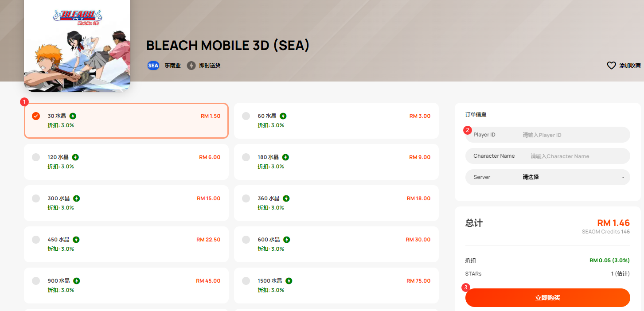Viewport: 644px width, 311px height.
Task: Click the Character Name input field
Action: [548, 156]
